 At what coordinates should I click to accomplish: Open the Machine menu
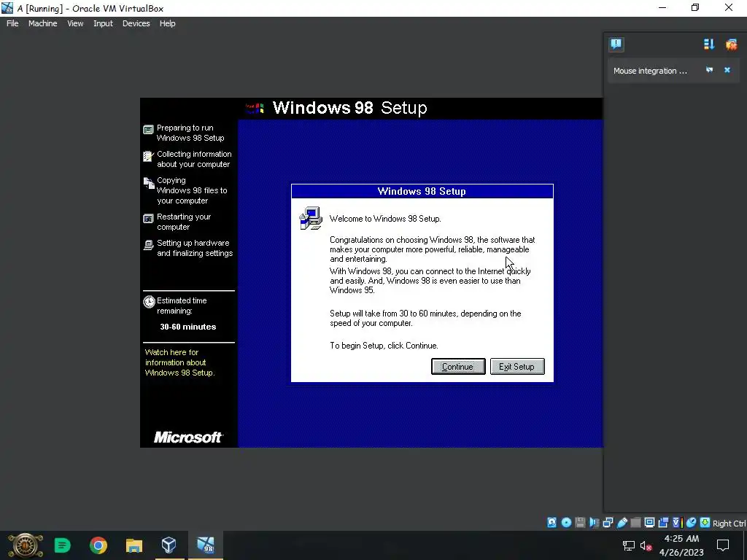pyautogui.click(x=42, y=23)
